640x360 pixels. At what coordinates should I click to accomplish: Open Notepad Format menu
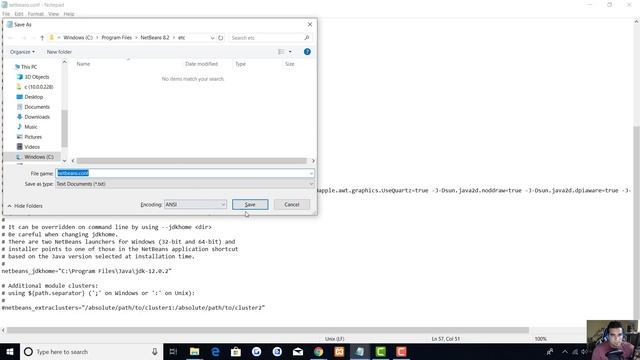[x=36, y=14]
